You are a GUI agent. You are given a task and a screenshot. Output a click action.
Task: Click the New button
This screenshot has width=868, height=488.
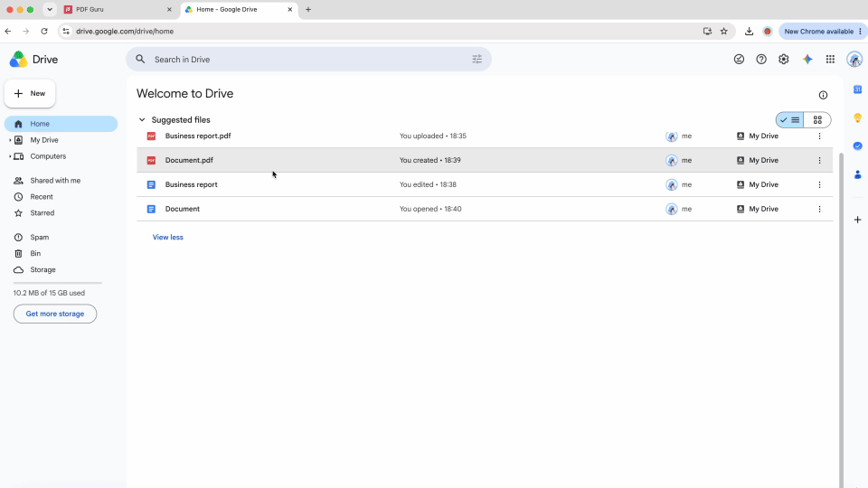pos(30,93)
